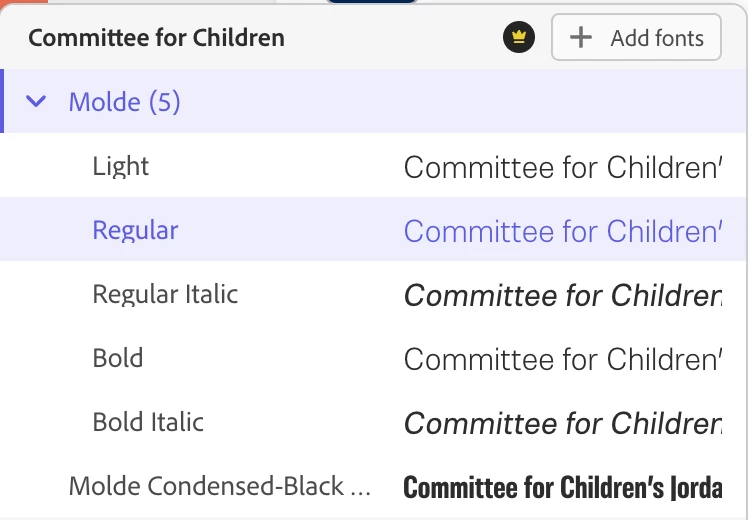Click the Bold Italic preview sample

[562, 423]
